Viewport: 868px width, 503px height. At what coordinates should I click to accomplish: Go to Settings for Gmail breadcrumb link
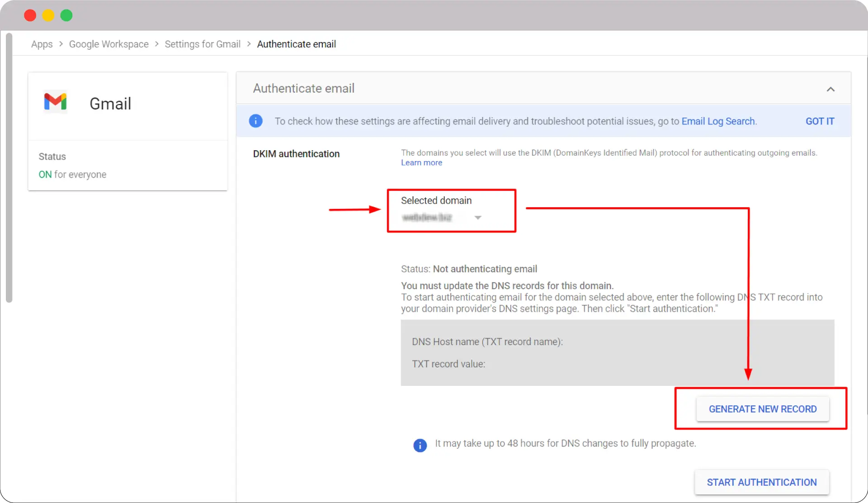click(202, 44)
